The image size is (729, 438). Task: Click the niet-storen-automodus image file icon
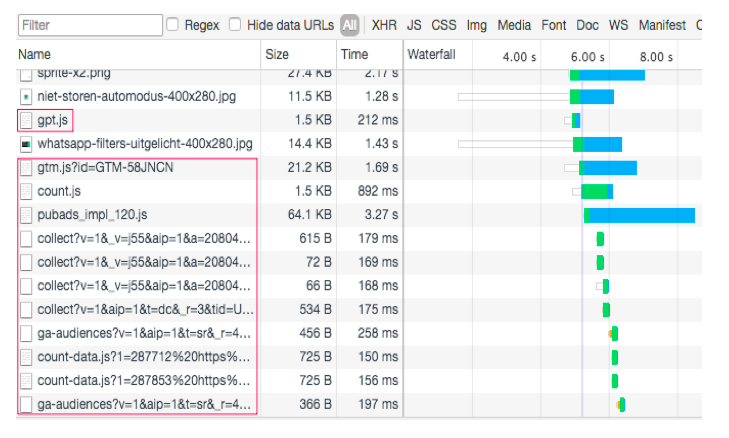pos(27,97)
